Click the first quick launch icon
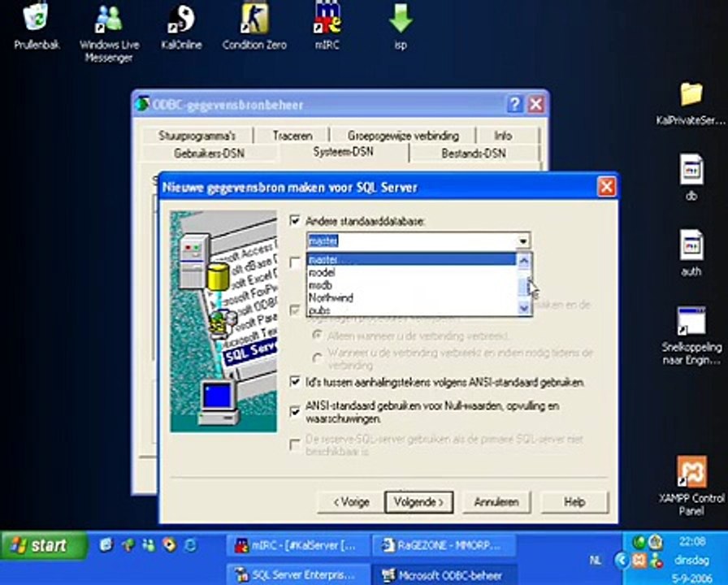 (106, 544)
